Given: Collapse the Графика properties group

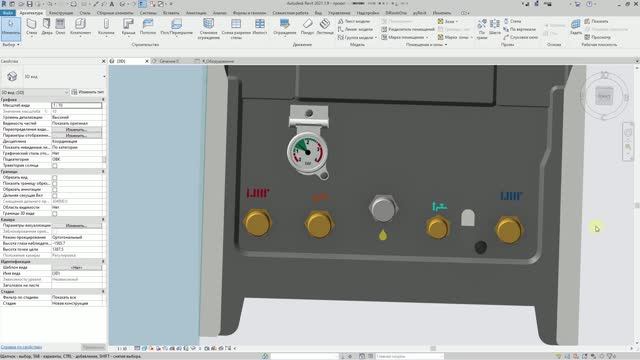Looking at the screenshot, I should pos(103,100).
